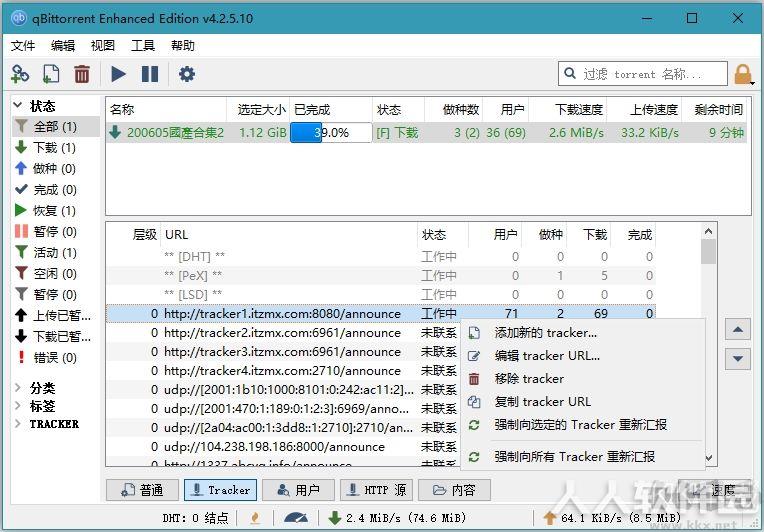Open the 工具 menu
Image resolution: width=764 pixels, height=532 pixels.
pyautogui.click(x=143, y=46)
